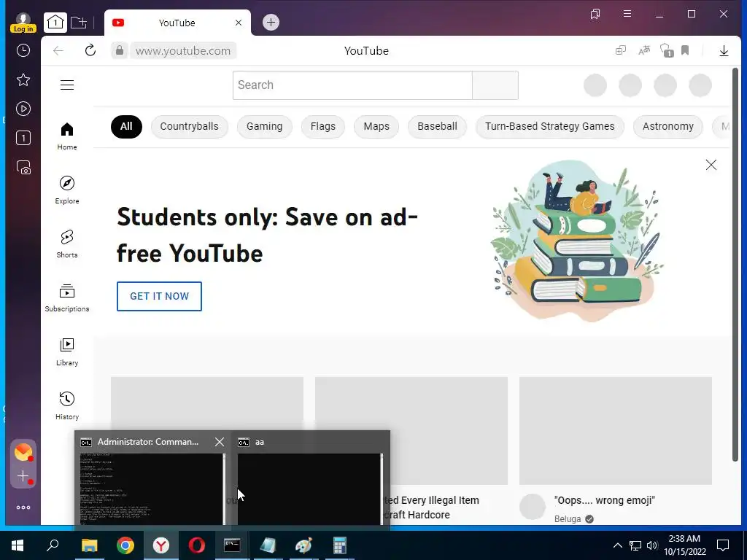747x560 pixels.
Task: Open YouTube Shorts
Action: (x=67, y=244)
